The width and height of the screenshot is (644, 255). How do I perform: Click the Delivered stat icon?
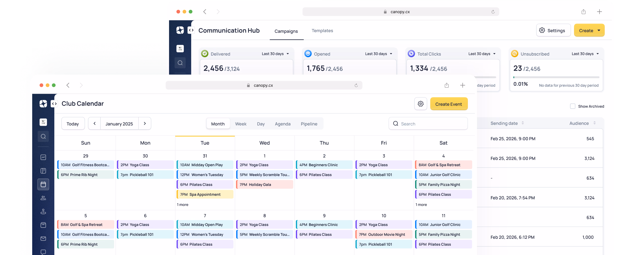205,53
